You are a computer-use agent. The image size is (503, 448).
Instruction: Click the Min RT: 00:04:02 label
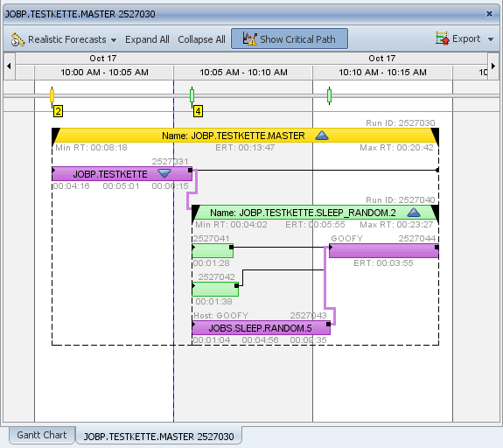coord(231,225)
